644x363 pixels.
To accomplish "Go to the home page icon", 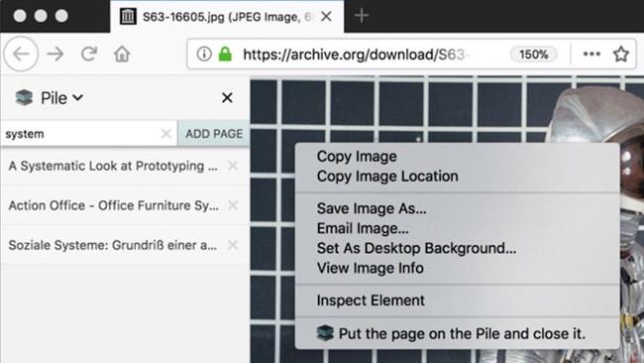I will [122, 54].
